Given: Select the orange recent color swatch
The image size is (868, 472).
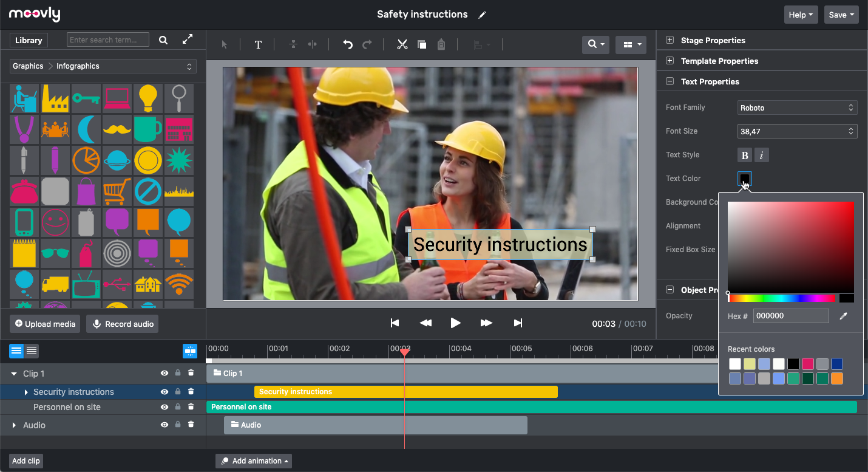Looking at the screenshot, I should tap(837, 378).
